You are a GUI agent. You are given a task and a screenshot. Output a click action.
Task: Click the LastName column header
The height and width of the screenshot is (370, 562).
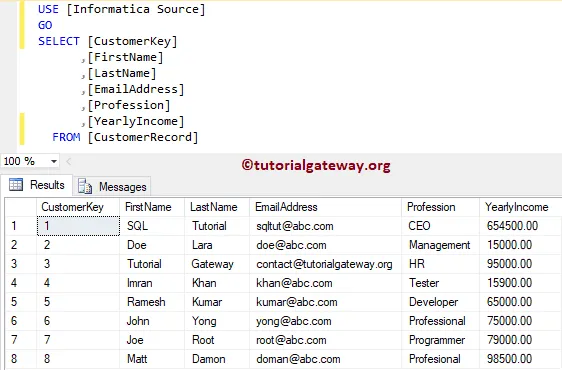pos(217,207)
